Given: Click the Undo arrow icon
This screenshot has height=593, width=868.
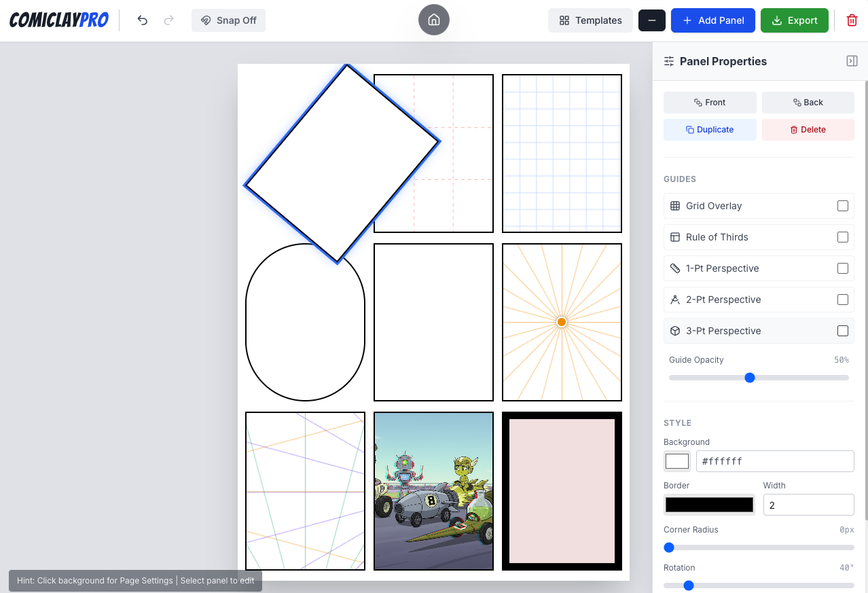Looking at the screenshot, I should tap(143, 20).
